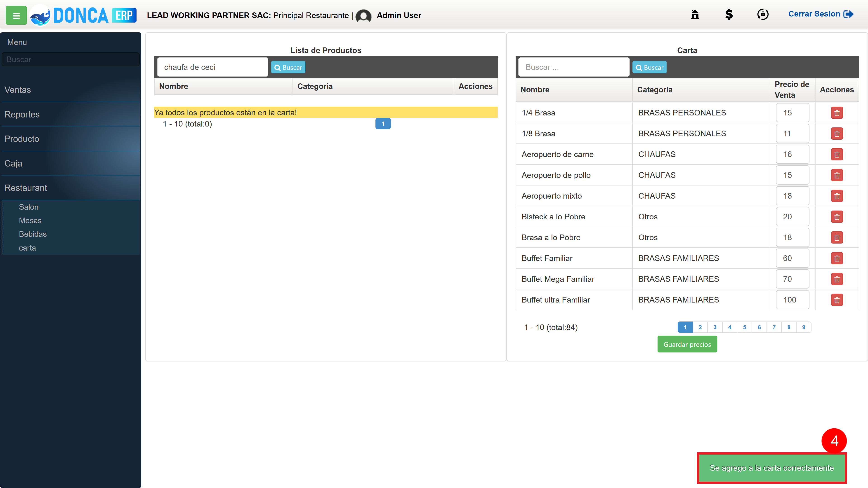This screenshot has width=868, height=488.
Task: Go to Carta page 7
Action: point(774,327)
